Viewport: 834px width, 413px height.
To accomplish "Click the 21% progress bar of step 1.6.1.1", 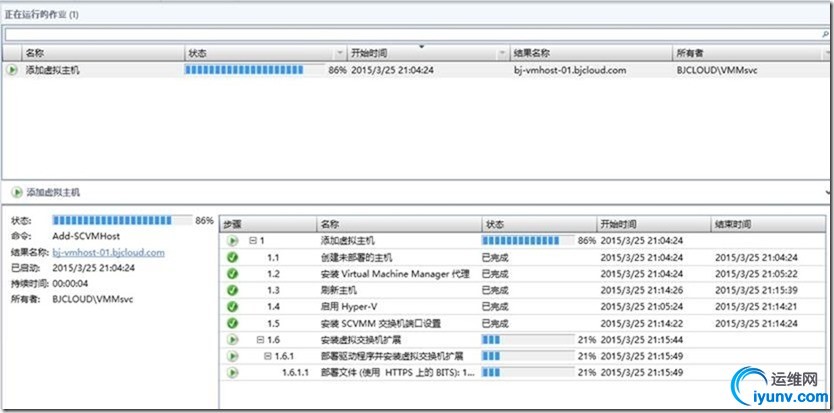I will point(528,373).
